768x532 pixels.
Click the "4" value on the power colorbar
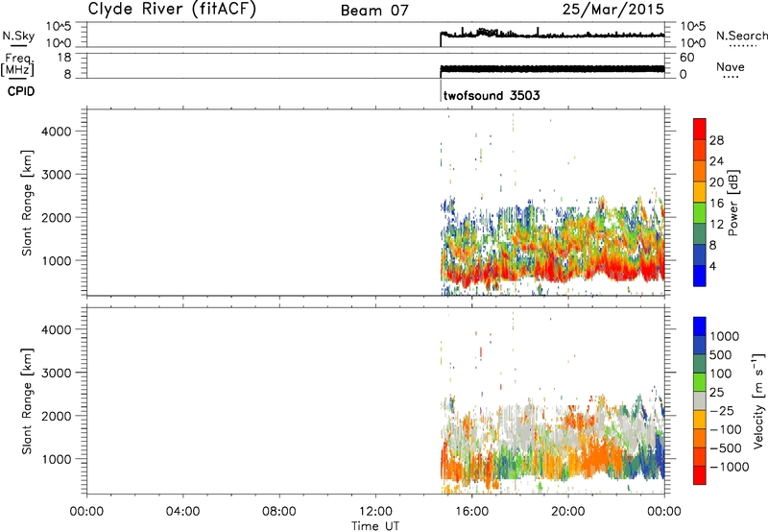click(x=712, y=267)
